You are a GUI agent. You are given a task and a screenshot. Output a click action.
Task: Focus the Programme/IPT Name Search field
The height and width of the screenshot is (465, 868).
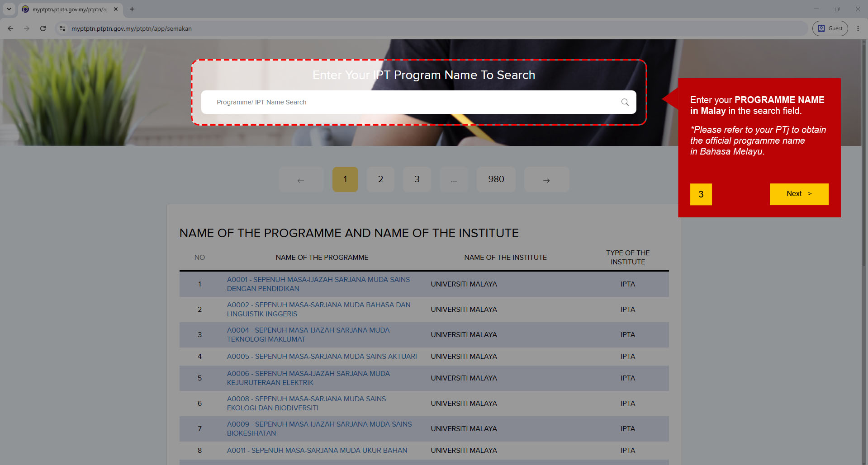[x=418, y=102]
